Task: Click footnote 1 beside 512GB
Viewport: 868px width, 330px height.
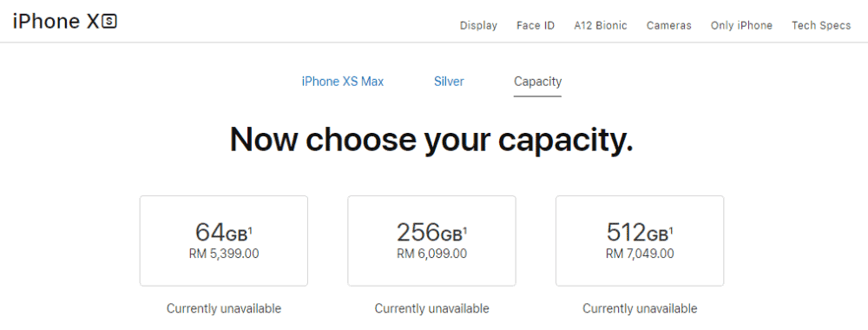Action: click(x=671, y=229)
